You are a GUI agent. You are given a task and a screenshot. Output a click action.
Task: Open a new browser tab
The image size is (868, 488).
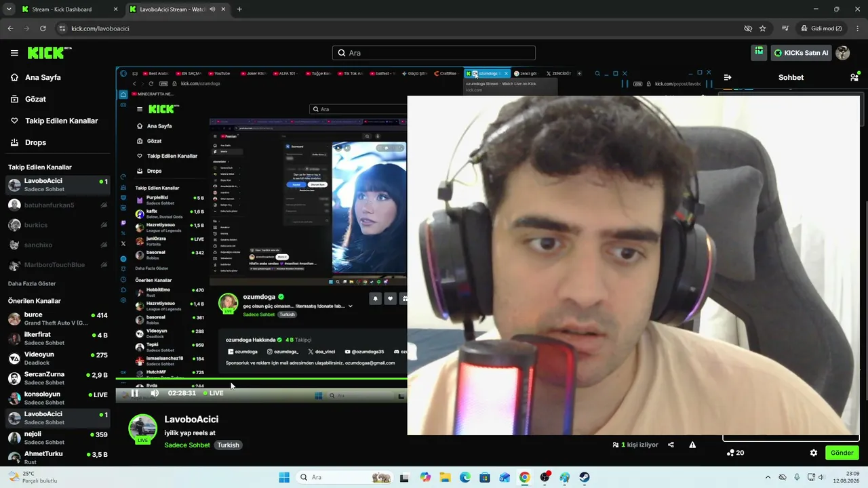point(239,9)
